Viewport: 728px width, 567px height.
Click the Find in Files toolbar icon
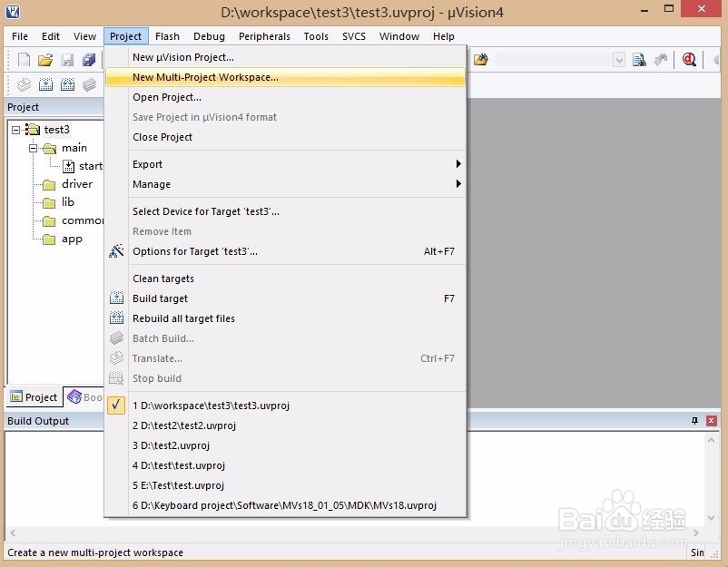click(x=639, y=59)
